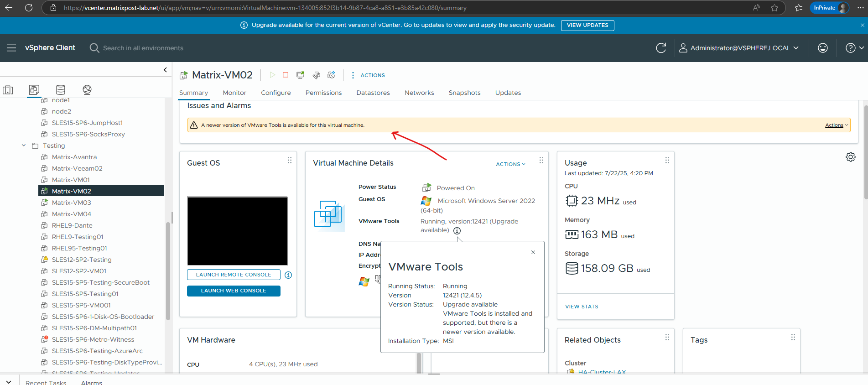Open the View Stats link
This screenshot has height=385, width=868.
(x=582, y=307)
